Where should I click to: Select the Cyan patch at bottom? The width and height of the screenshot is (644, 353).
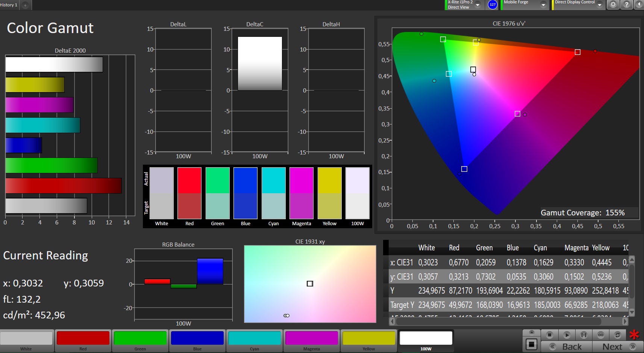pos(255,341)
